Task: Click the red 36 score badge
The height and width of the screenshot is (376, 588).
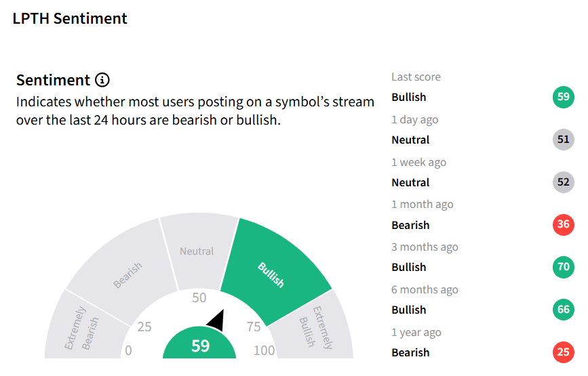Action: (x=564, y=225)
